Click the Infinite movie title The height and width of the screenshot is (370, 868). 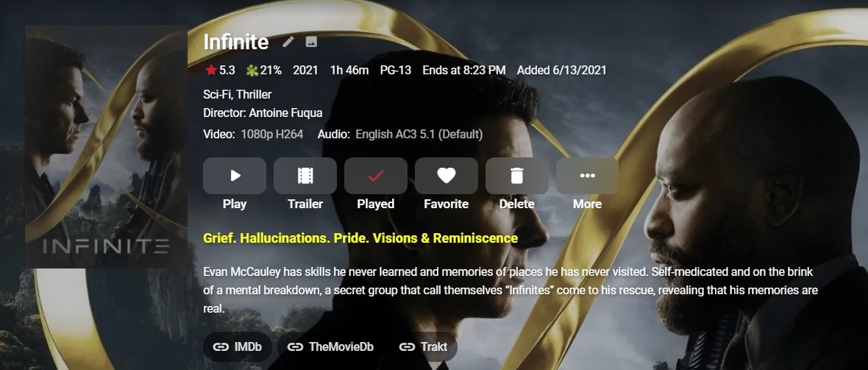[236, 41]
